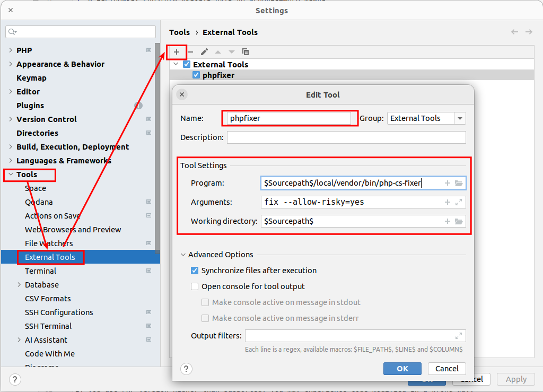
Task: Expand the Arguments field with the expand icon
Action: tap(459, 202)
